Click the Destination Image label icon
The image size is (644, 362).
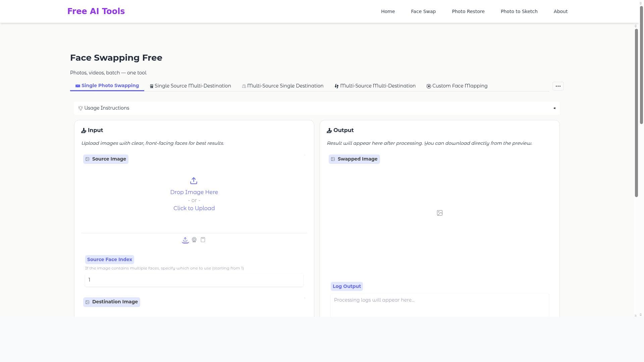click(88, 302)
